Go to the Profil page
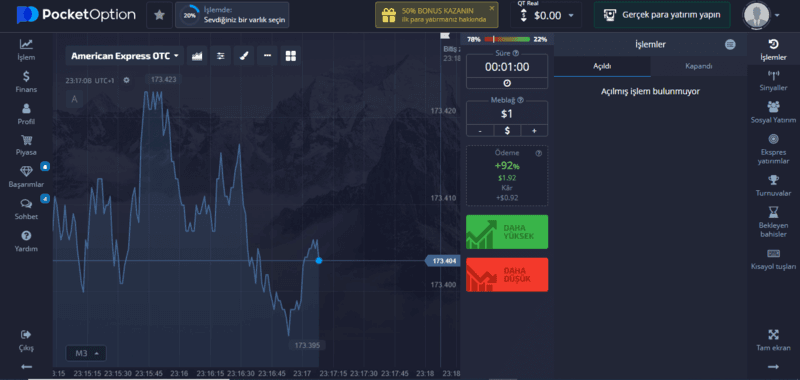This screenshot has width=800, height=380. [x=26, y=114]
